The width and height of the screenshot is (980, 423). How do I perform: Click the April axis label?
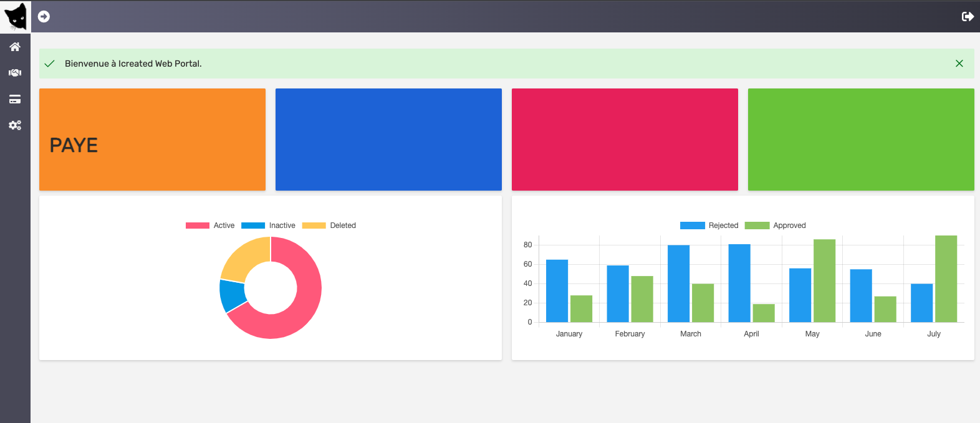[x=751, y=334]
